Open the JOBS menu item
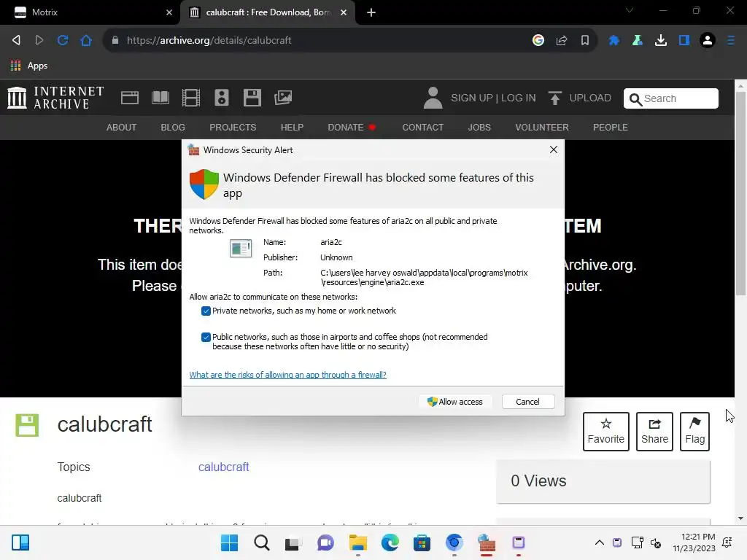 479,128
